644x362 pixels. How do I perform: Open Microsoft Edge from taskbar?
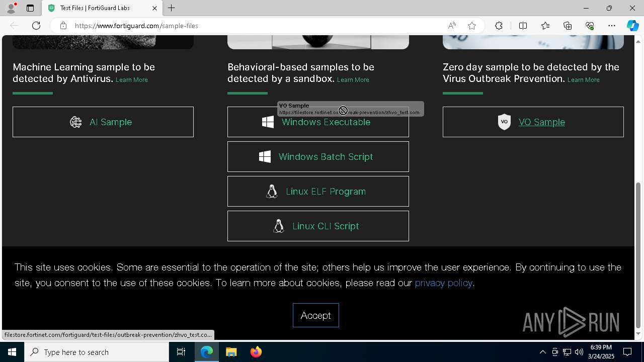pos(207,352)
